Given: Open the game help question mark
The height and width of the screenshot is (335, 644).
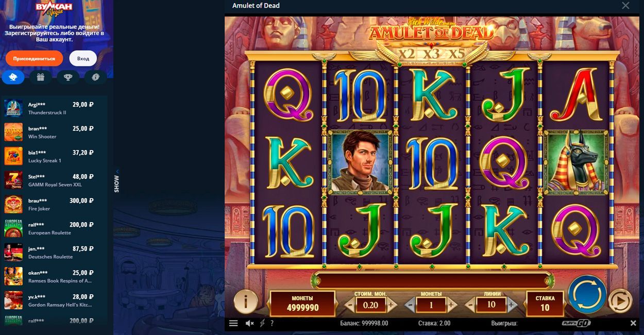Looking at the screenshot, I should click(272, 323).
